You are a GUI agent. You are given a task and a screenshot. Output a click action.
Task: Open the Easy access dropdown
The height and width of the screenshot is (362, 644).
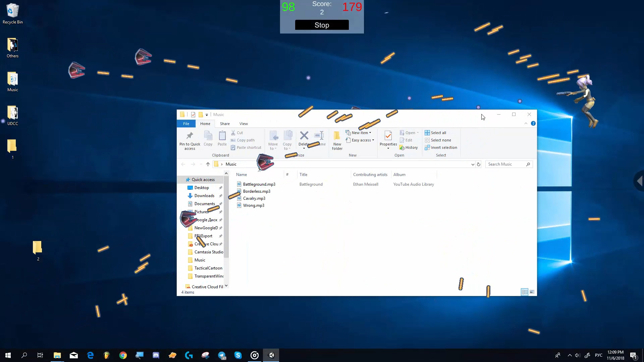(x=373, y=140)
